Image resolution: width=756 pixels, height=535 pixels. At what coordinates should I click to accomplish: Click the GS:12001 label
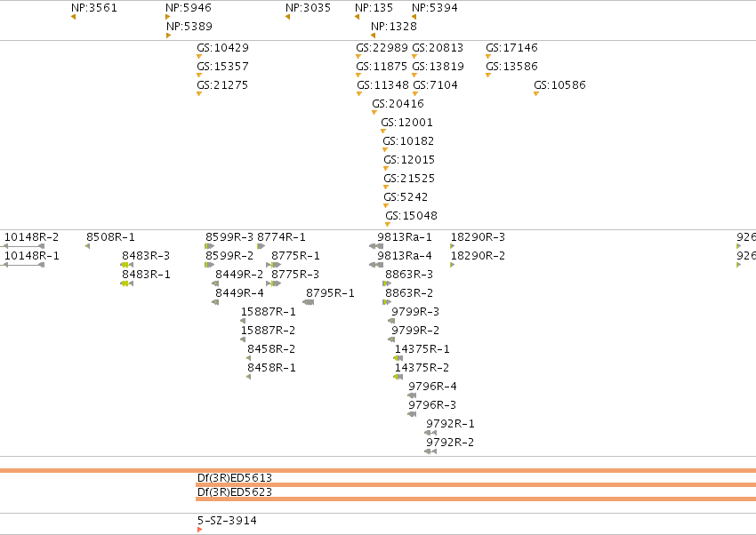pos(407,123)
